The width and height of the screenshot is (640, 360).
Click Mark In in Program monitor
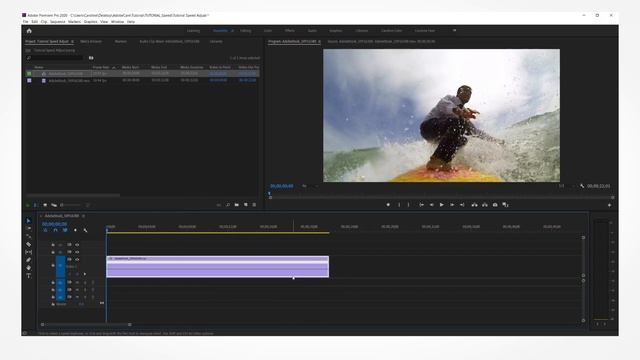[x=399, y=205]
